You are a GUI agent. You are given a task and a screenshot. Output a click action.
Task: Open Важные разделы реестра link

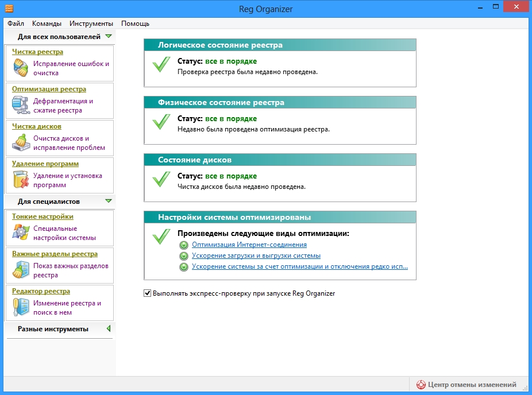[x=55, y=254]
